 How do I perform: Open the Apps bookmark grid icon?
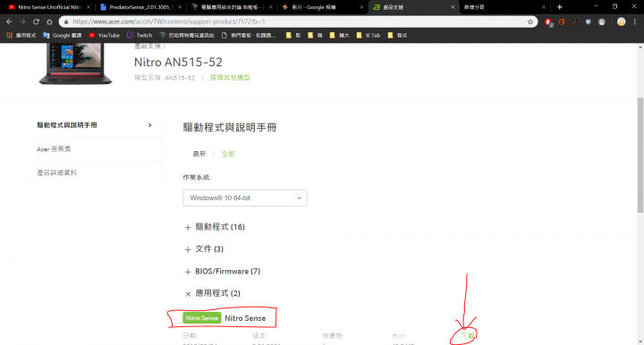tap(9, 35)
